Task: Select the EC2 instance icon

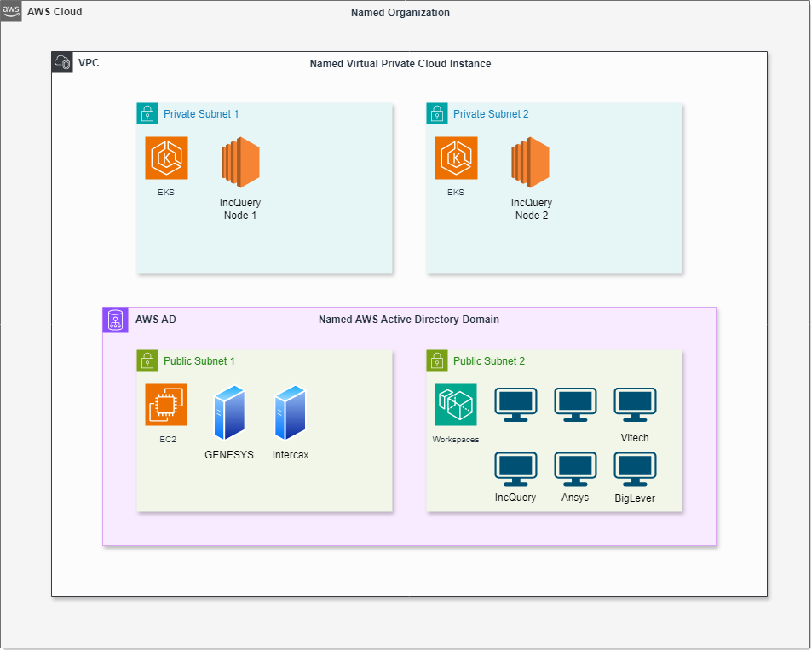Action: point(166,405)
